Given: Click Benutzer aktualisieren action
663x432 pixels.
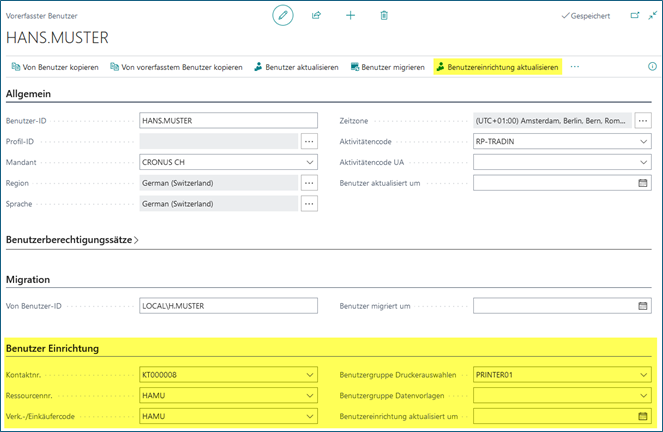Looking at the screenshot, I should point(295,67).
